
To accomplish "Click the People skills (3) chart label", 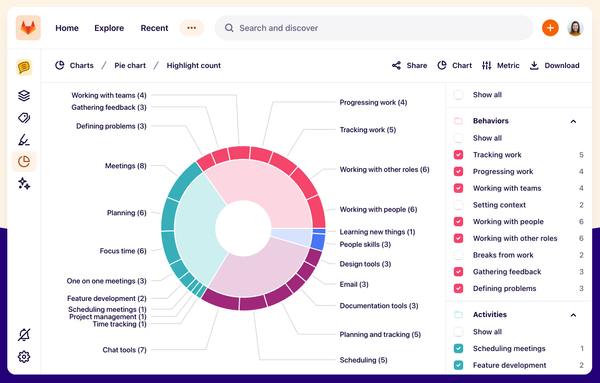I will pos(365,244).
